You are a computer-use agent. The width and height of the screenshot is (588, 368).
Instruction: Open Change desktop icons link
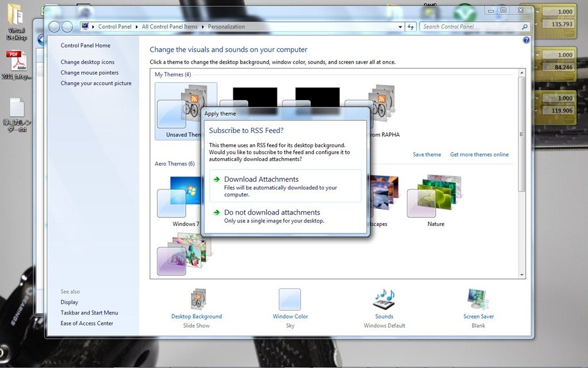87,62
